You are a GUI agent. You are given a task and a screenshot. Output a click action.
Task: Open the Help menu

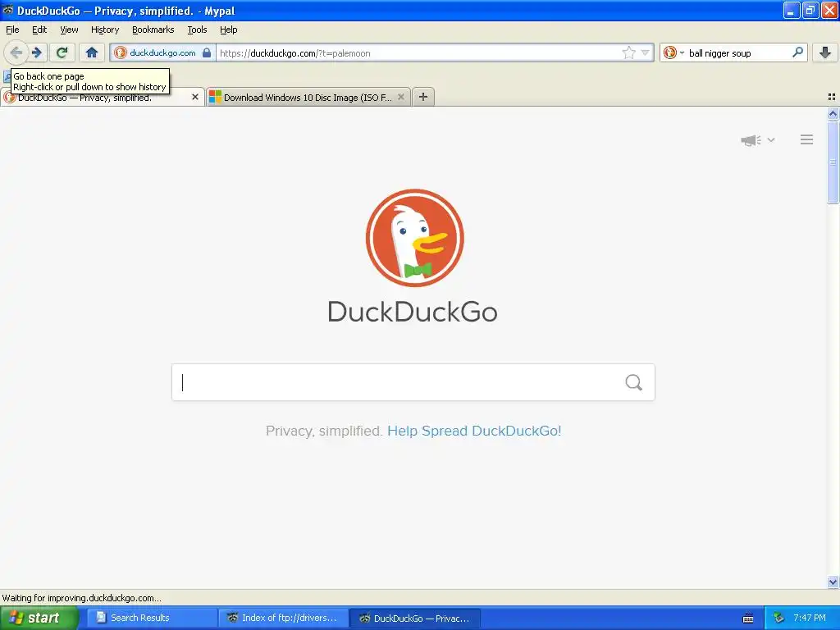tap(229, 30)
